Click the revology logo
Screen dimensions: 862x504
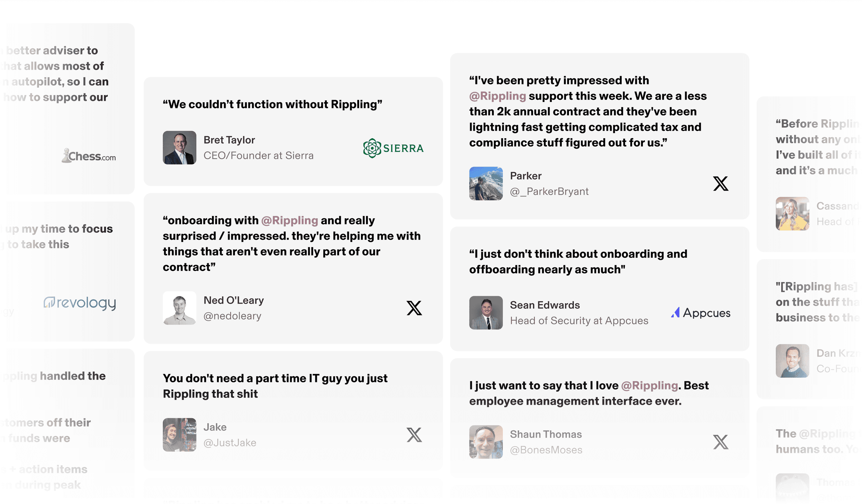point(80,303)
